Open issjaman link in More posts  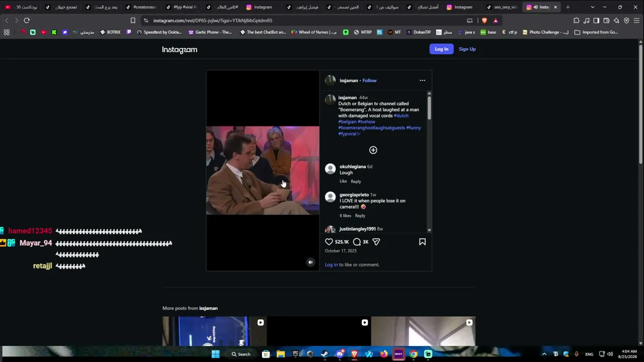click(x=208, y=308)
